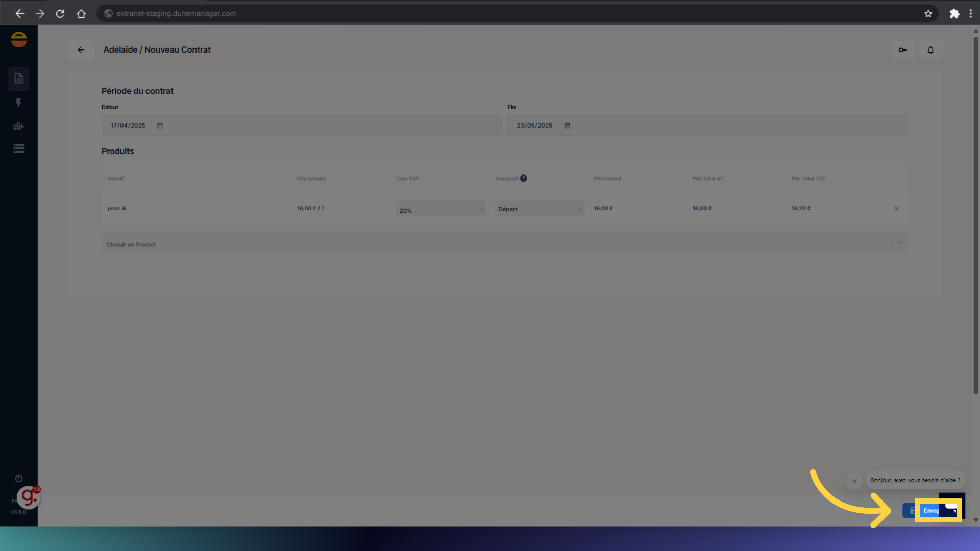Click the key icon in header
Screen dimensions: 980x551
902,50
